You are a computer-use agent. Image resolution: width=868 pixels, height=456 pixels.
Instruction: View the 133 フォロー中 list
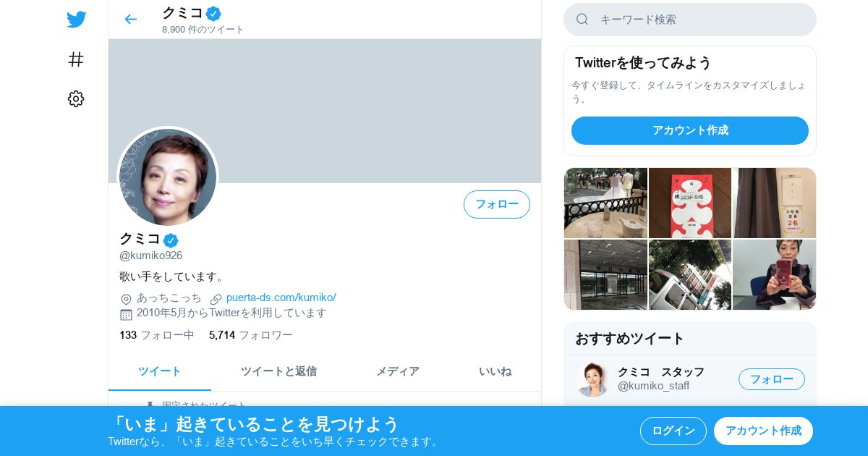pos(157,335)
